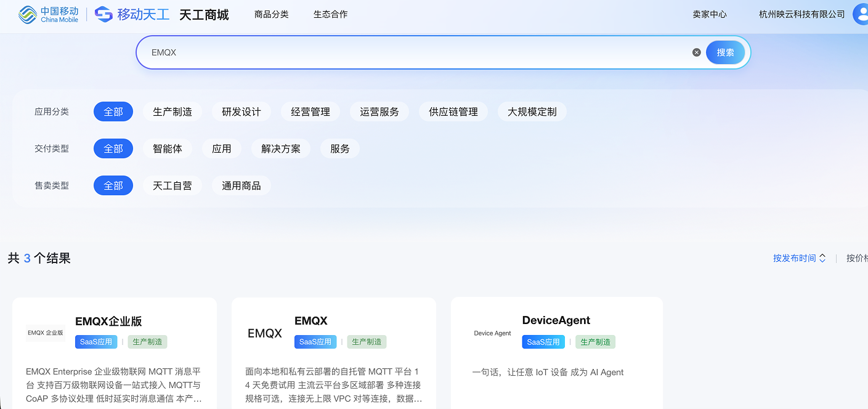This screenshot has height=409, width=868.
Task: Click the China Mobile logo
Action: coord(48,14)
